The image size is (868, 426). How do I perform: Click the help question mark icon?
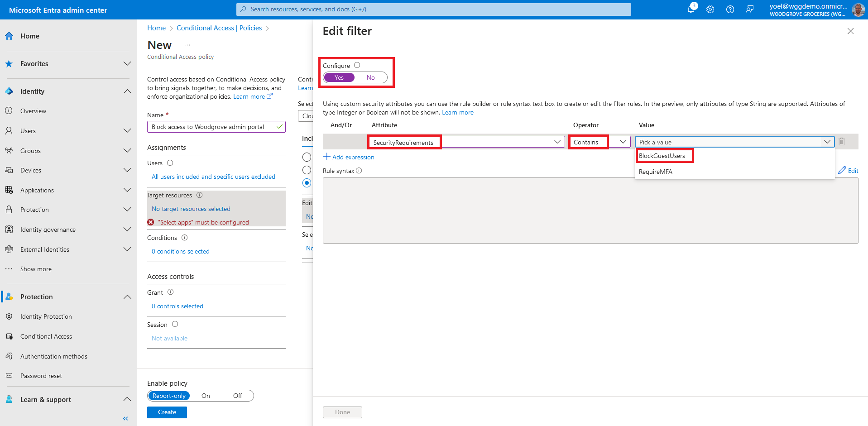[x=730, y=10]
